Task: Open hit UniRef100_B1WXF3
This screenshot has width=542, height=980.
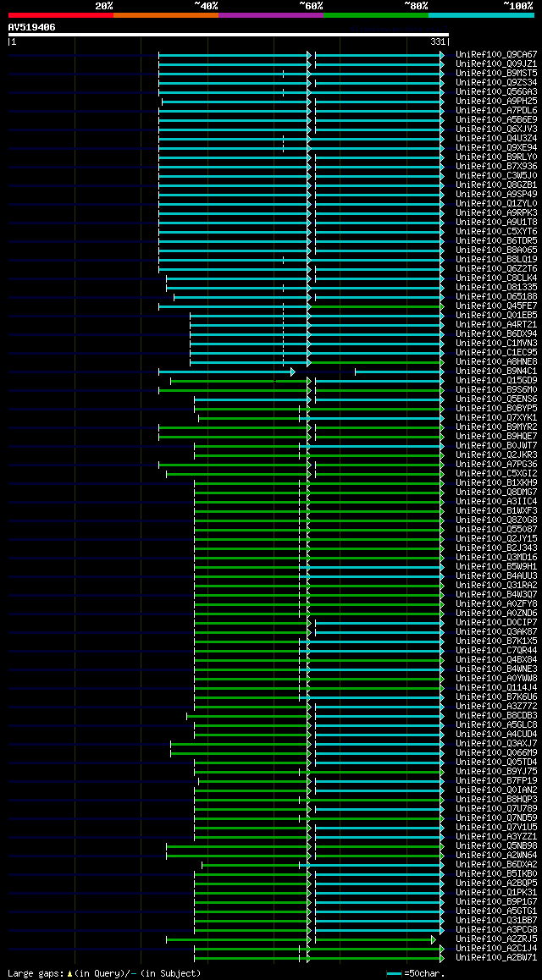Action: 496,511
